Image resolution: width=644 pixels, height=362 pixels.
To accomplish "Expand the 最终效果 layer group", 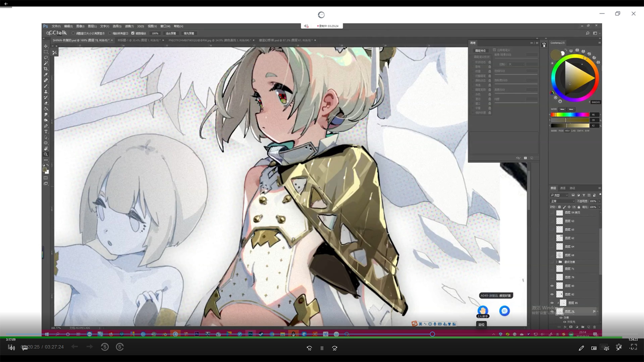I will (x=557, y=262).
